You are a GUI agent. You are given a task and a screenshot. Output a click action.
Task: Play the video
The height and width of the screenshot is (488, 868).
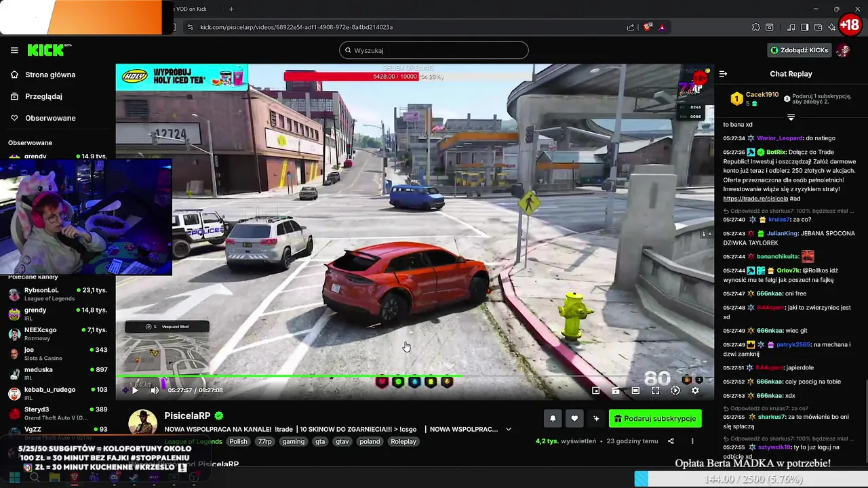click(x=135, y=390)
